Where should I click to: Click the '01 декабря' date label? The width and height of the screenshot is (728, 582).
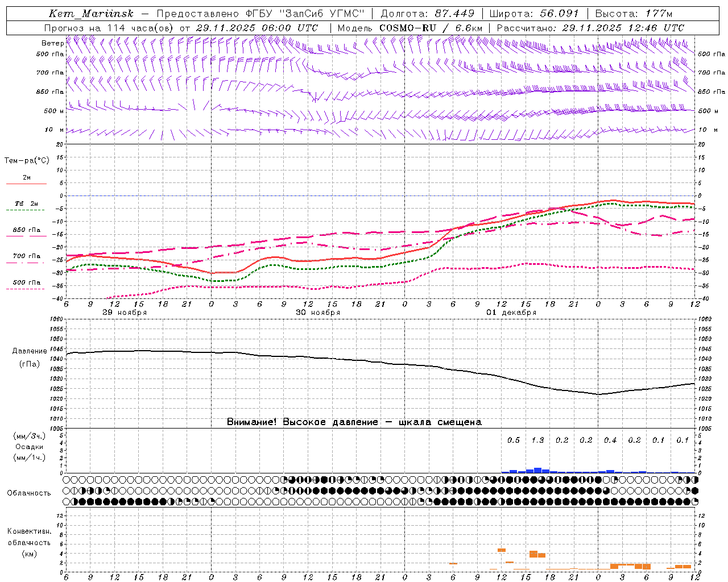click(x=511, y=313)
